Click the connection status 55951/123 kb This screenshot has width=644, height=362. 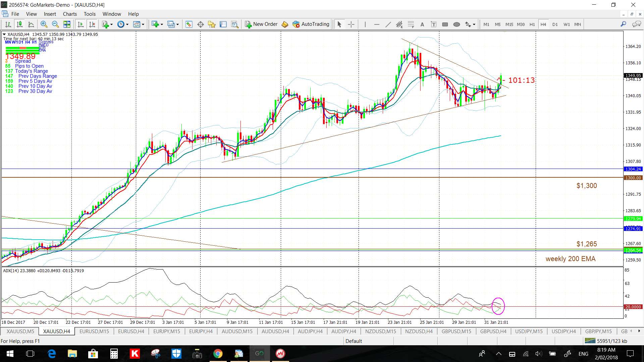(606, 341)
